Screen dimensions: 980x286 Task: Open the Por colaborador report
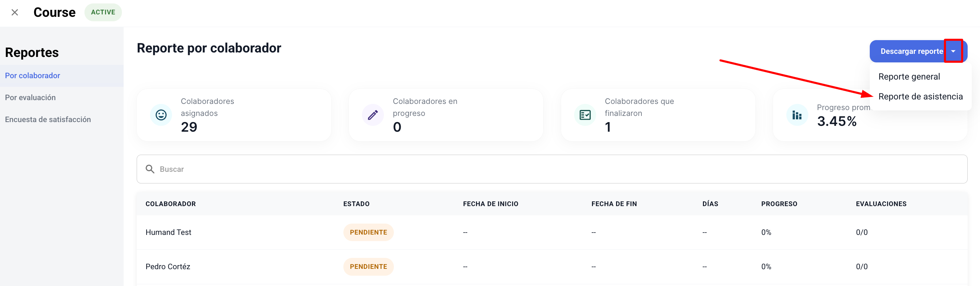[33, 75]
